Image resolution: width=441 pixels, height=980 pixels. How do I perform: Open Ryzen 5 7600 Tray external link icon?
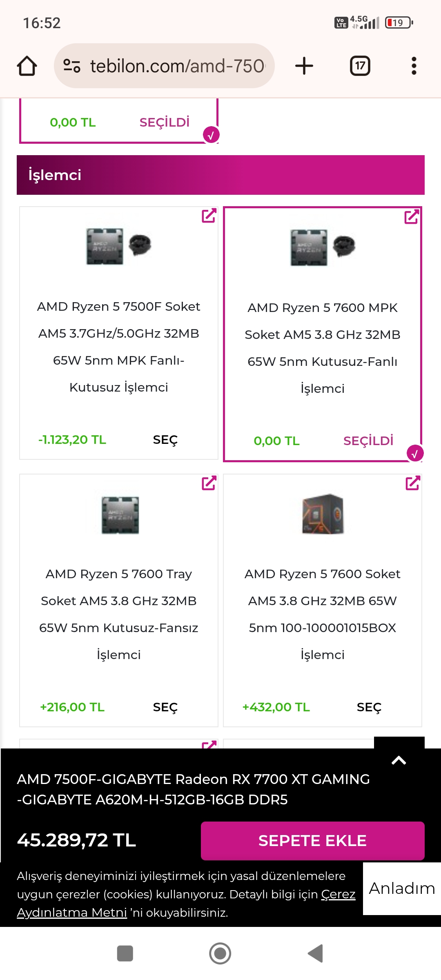click(x=209, y=483)
